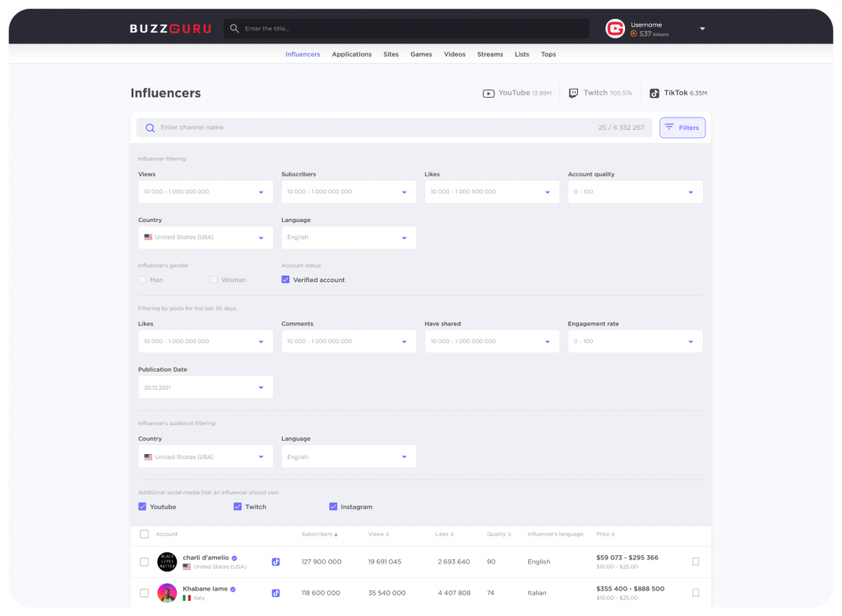Sort by Quality column
Screen dimensions: 842x616
[x=499, y=535]
